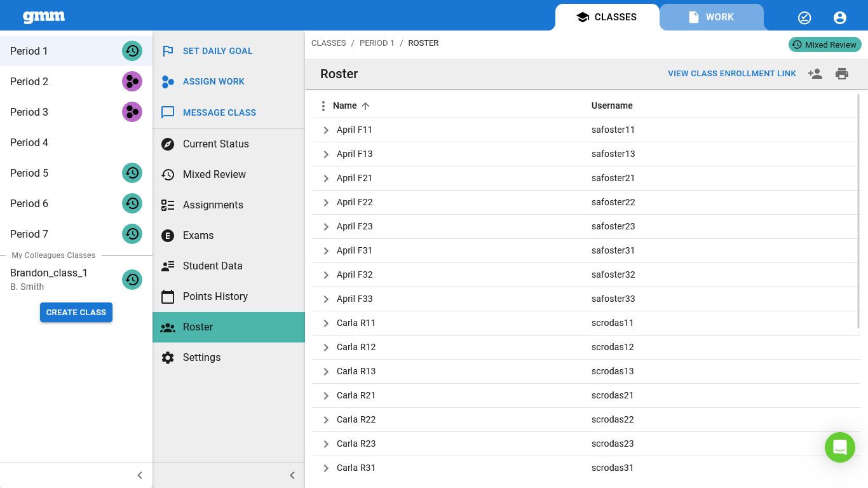Collapse the class list sidebar arrow
The image size is (868, 488).
coord(140,475)
